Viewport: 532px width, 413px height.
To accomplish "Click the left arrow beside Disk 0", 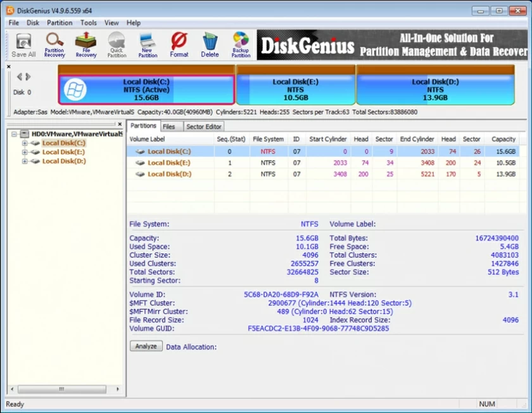I will (19, 76).
